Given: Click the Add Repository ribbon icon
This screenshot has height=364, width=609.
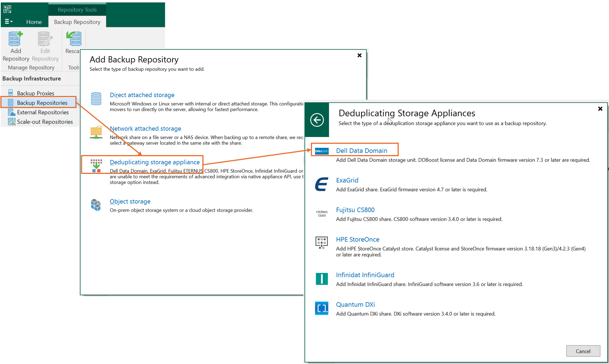Looking at the screenshot, I should (15, 39).
